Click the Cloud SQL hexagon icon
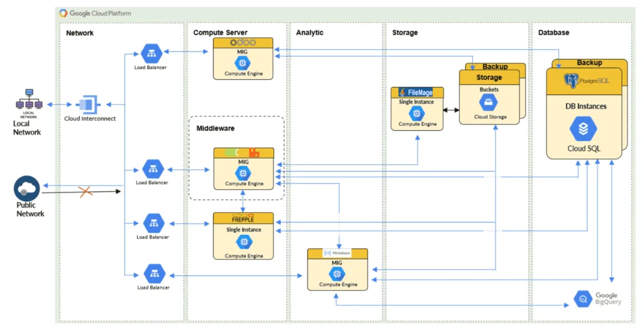Image resolution: width=644 pixels, height=329 pixels. (x=583, y=129)
